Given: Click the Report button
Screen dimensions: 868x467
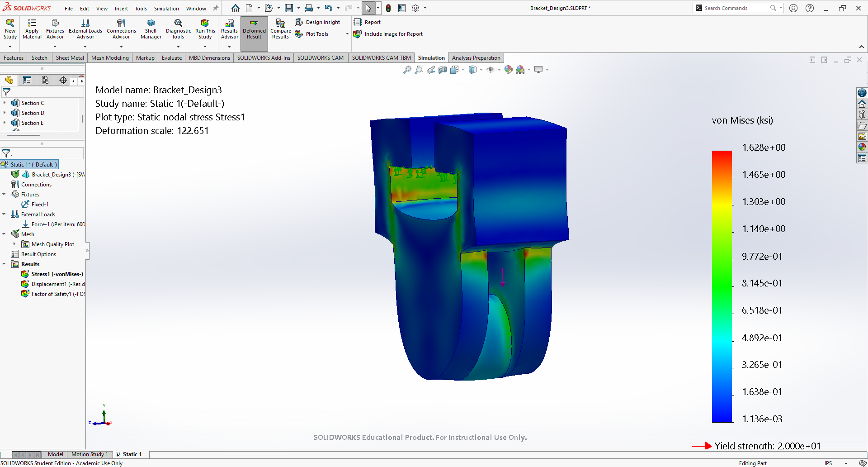Looking at the screenshot, I should (x=367, y=22).
